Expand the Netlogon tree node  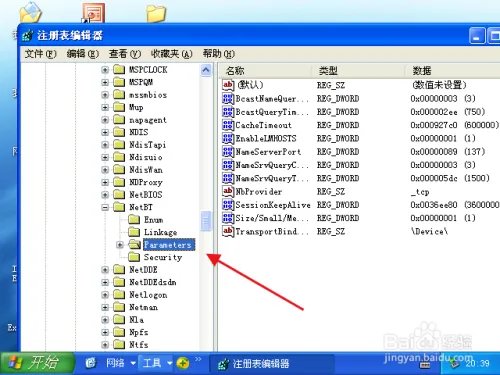[105, 295]
